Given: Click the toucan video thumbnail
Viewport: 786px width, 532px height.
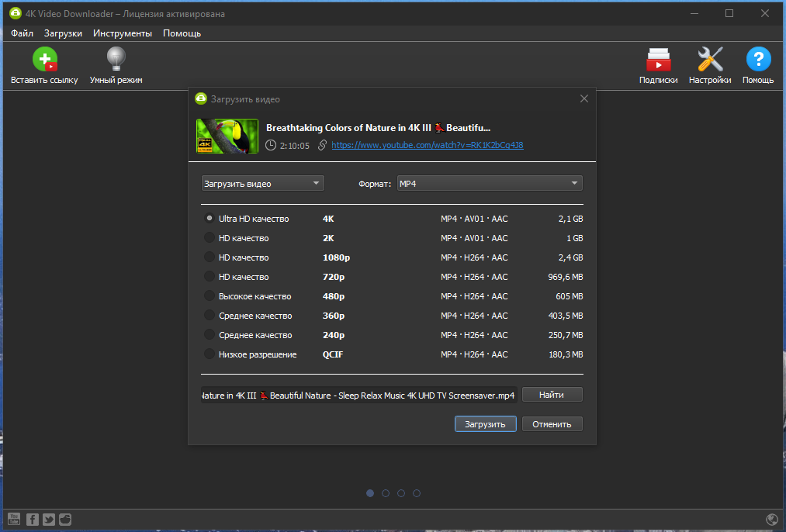Looking at the screenshot, I should tap(227, 136).
